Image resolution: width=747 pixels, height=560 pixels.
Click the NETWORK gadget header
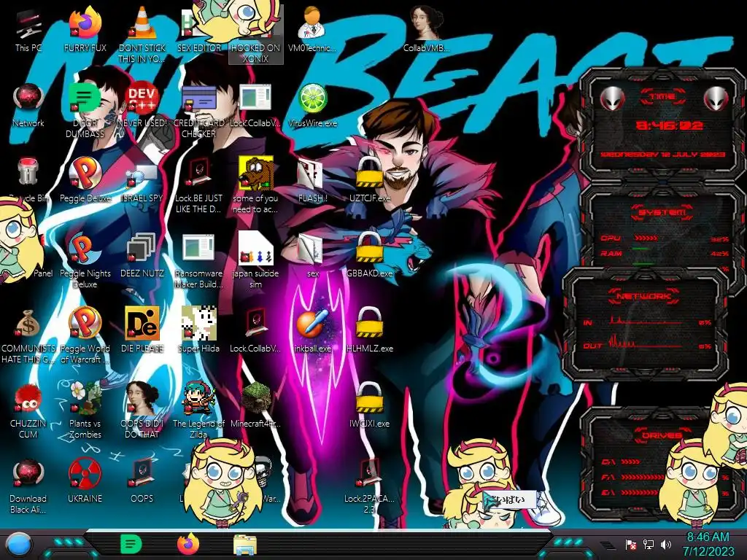643,296
